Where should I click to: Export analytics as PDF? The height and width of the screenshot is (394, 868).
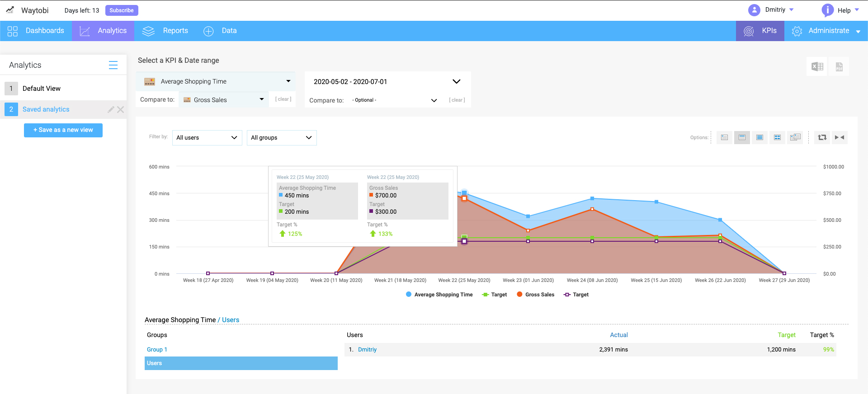(839, 67)
